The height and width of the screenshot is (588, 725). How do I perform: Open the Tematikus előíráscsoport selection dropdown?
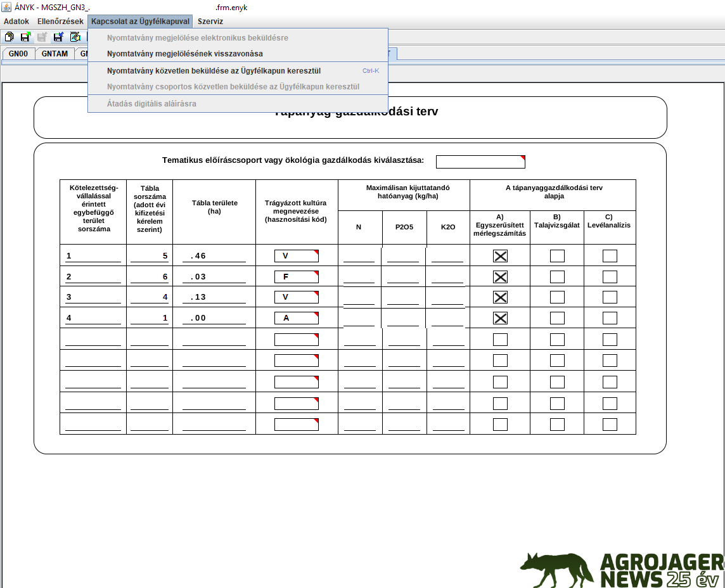[x=480, y=162]
